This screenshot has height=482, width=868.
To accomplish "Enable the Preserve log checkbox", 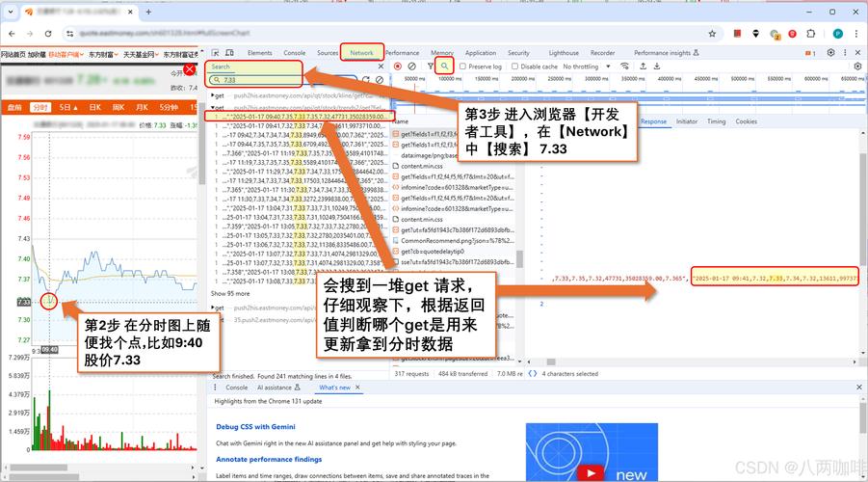I will coord(462,67).
